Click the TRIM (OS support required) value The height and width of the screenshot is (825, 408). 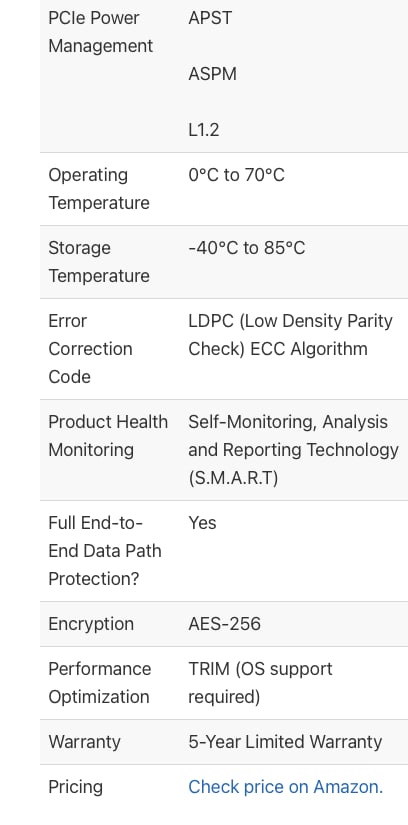tap(260, 683)
